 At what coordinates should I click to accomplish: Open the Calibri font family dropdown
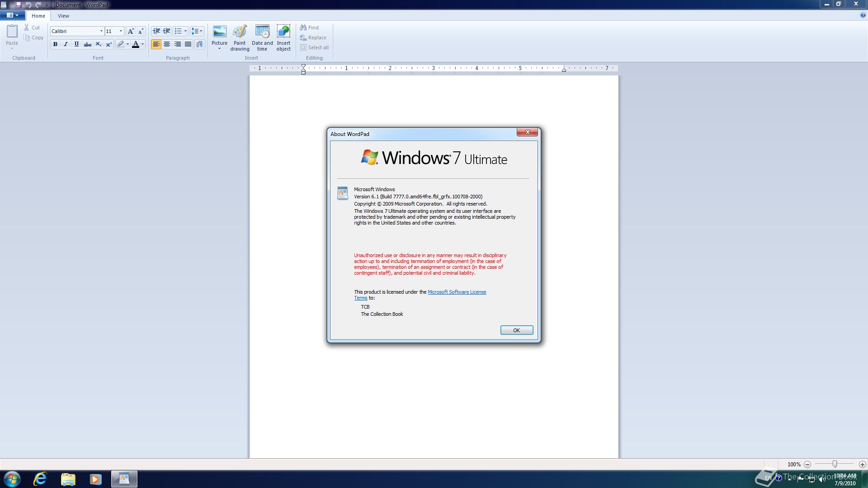(101, 31)
